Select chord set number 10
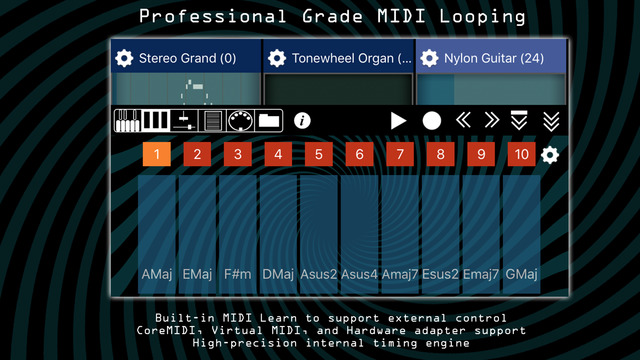 pyautogui.click(x=521, y=154)
